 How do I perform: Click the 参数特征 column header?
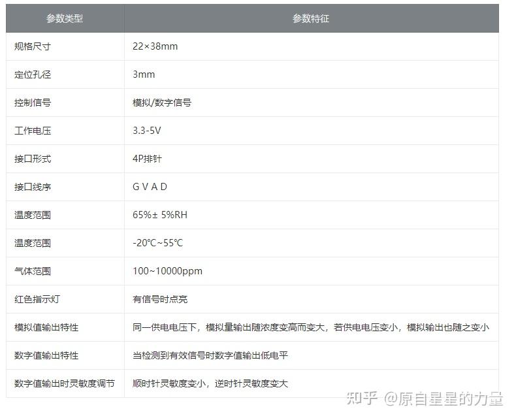pos(312,18)
